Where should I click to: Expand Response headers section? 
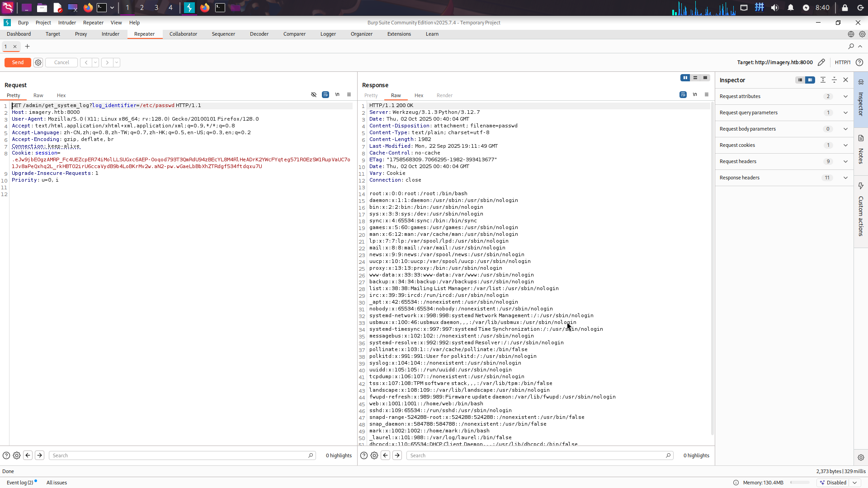click(x=845, y=178)
